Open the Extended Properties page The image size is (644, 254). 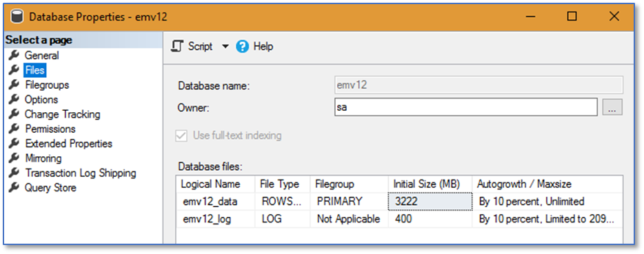(x=68, y=144)
